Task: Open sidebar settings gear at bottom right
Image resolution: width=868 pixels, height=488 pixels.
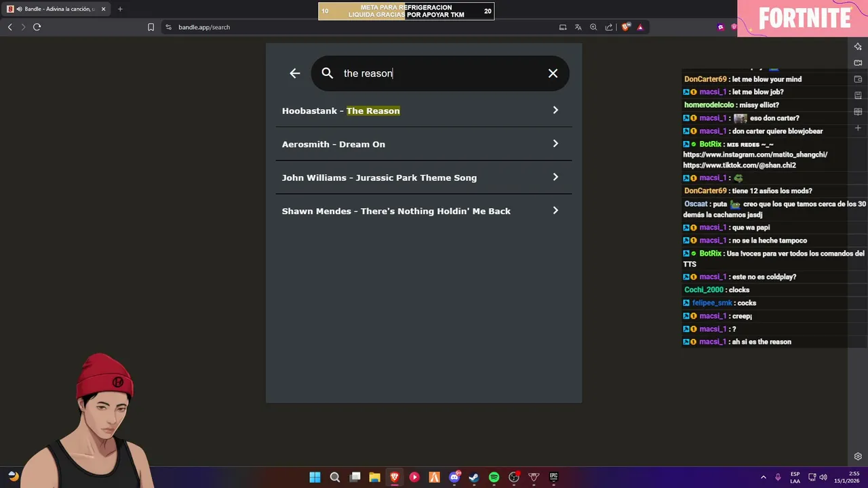Action: click(x=858, y=457)
